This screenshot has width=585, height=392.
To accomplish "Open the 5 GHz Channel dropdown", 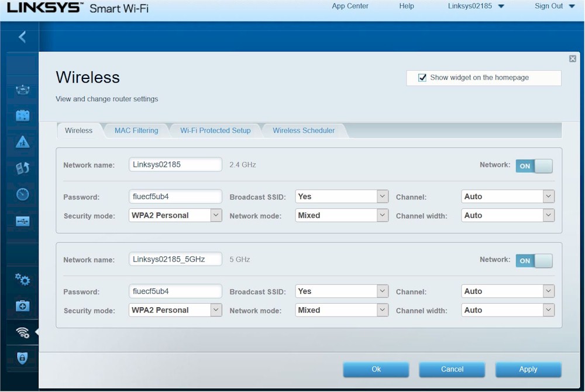I will [508, 291].
